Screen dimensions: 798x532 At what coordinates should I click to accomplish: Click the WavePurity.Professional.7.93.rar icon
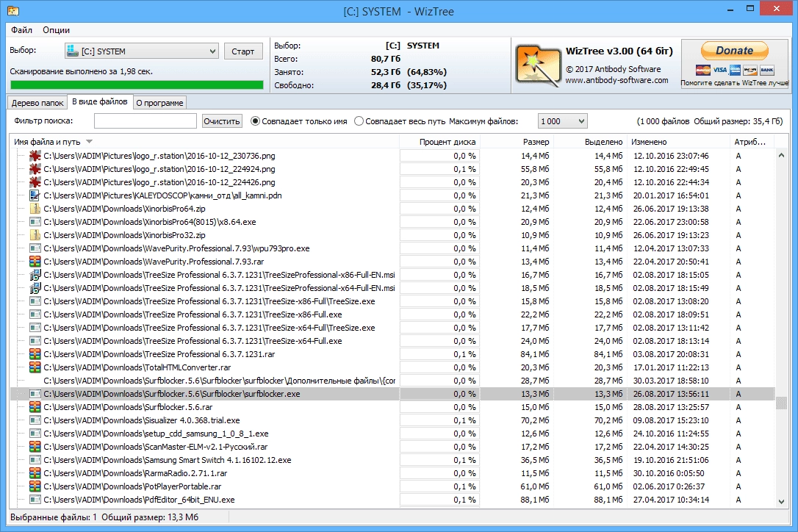click(x=35, y=262)
